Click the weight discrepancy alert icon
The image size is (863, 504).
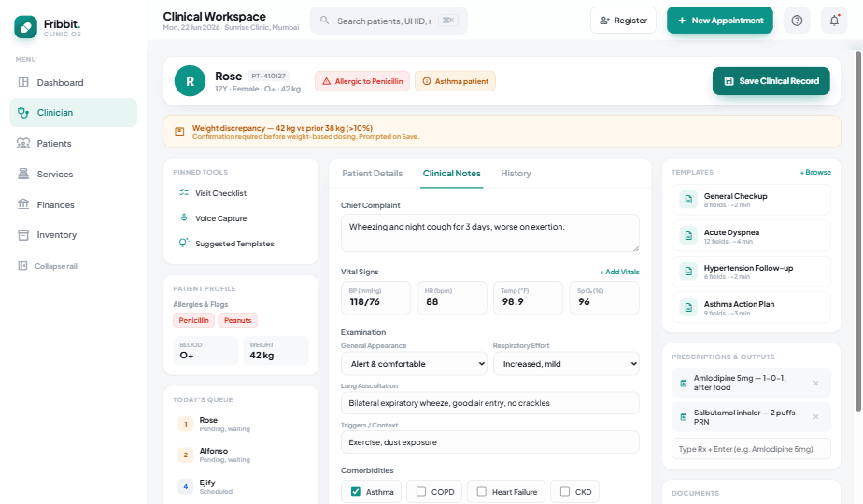(179, 132)
